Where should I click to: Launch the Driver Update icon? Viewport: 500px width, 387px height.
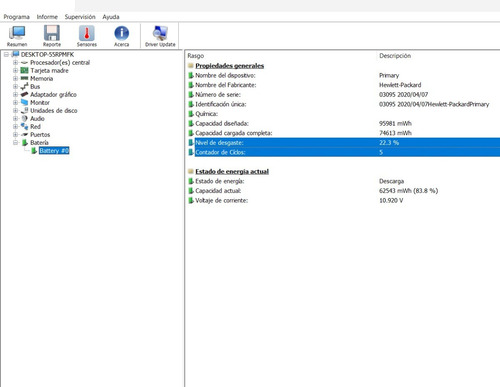tap(160, 36)
